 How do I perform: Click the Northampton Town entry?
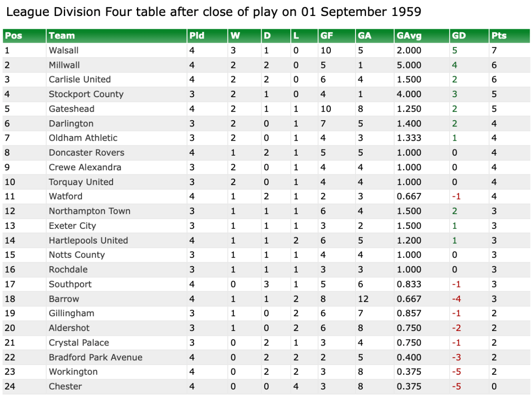point(90,211)
